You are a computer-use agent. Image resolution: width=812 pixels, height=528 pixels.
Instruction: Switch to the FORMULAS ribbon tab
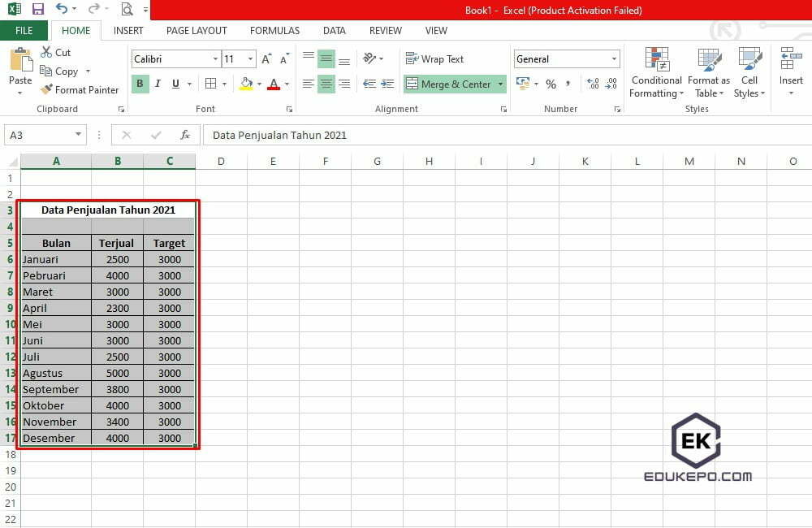pos(274,30)
